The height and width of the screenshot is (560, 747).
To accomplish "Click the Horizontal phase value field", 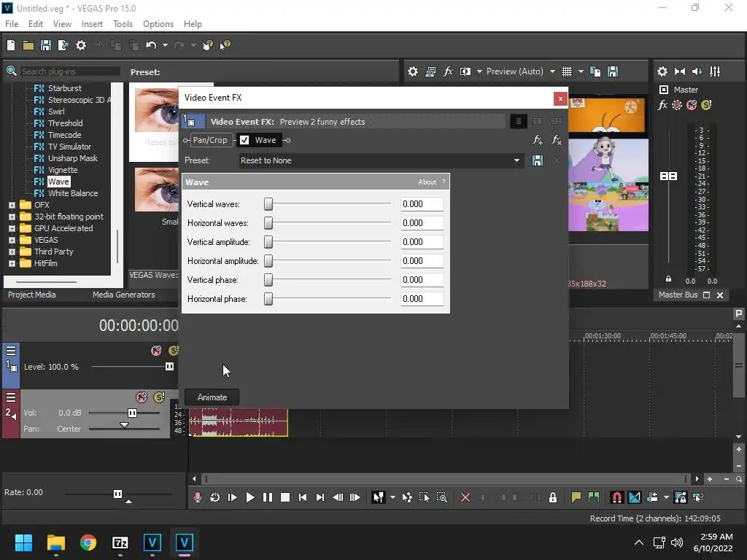I will pyautogui.click(x=422, y=298).
